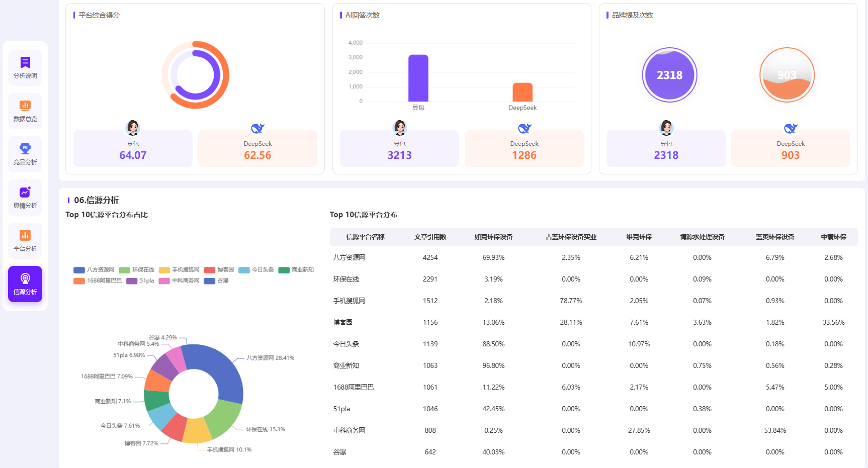Viewport: 868px width, 468px height.
Task: Click DeepSeek whale logo in AI回答次数 card
Action: (525, 128)
